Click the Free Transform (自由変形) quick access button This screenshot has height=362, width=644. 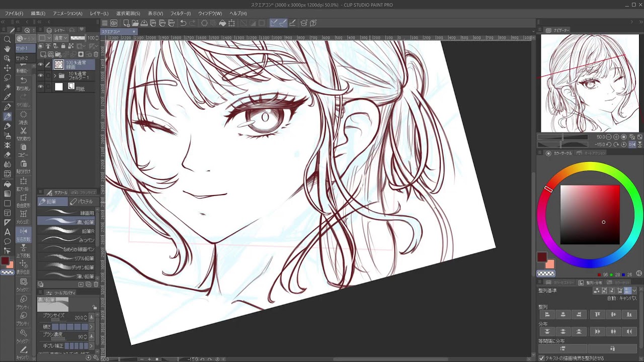click(x=23, y=200)
